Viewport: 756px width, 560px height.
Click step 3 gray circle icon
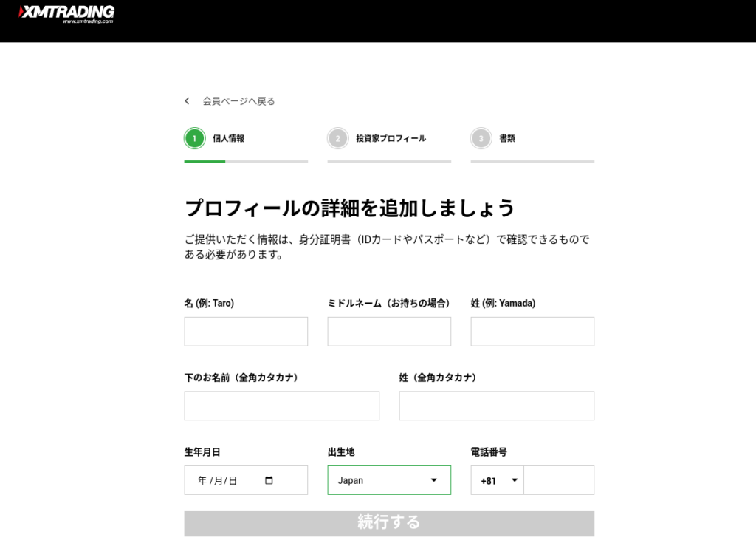coord(481,138)
